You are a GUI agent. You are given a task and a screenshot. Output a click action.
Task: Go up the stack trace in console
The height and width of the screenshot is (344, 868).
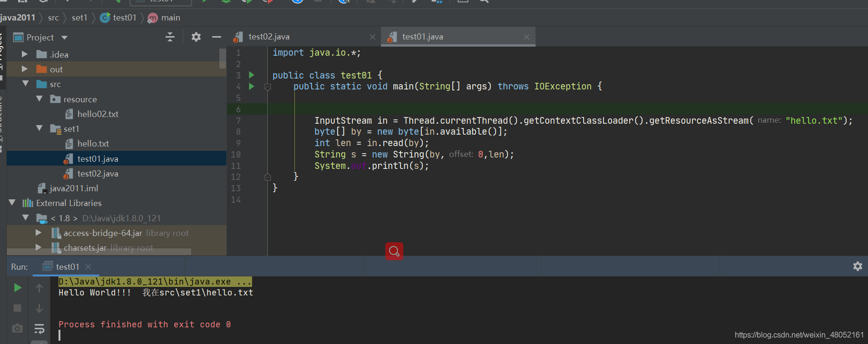tap(39, 287)
